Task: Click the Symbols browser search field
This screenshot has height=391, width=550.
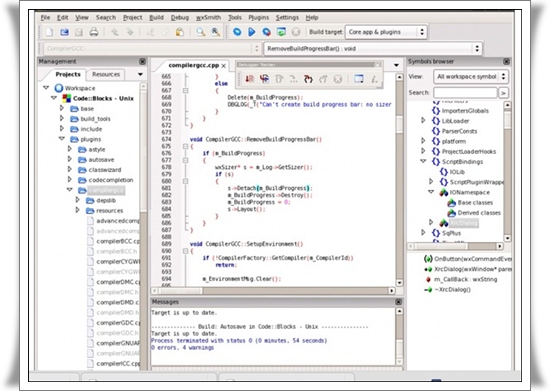Action: [x=465, y=93]
